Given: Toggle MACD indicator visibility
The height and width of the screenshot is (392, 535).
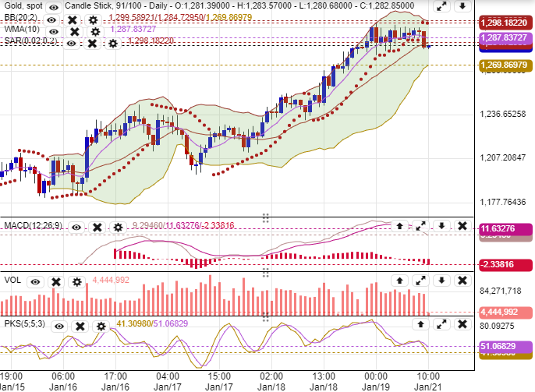Looking at the screenshot, I should tap(76, 228).
